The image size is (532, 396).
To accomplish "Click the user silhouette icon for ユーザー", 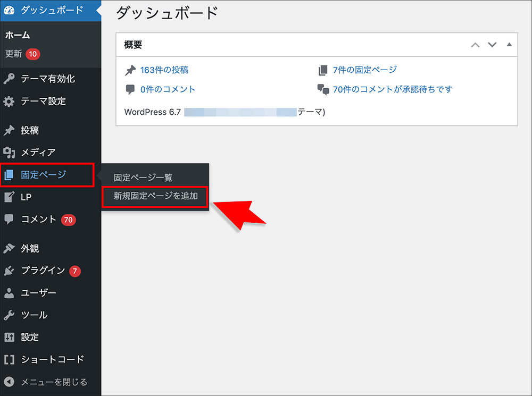I will point(9,293).
